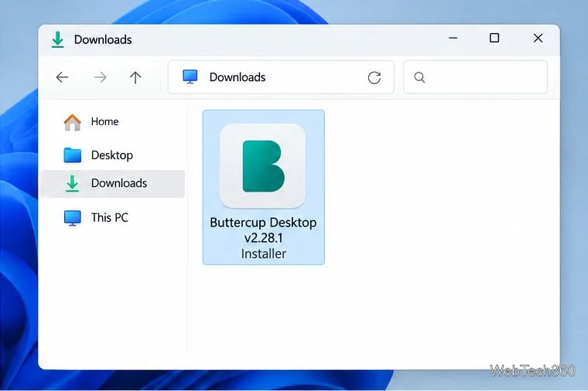Go forward with the right arrow

(x=100, y=77)
